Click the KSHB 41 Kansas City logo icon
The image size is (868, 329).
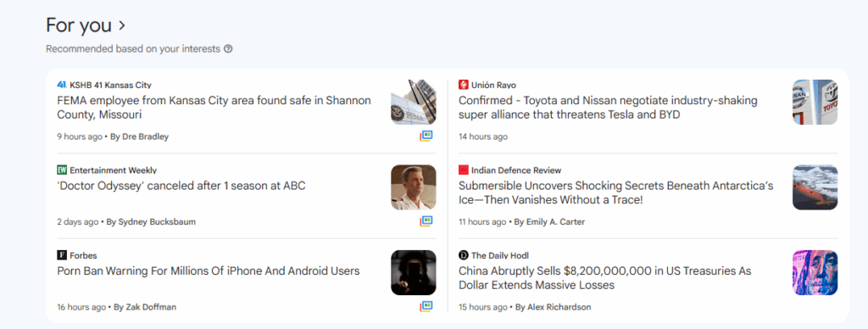coord(62,85)
